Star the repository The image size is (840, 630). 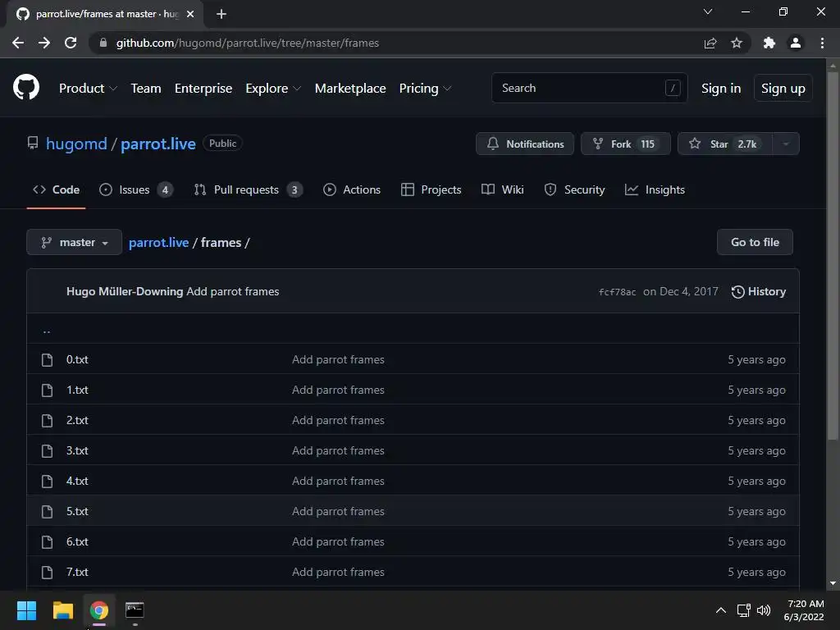pos(724,144)
